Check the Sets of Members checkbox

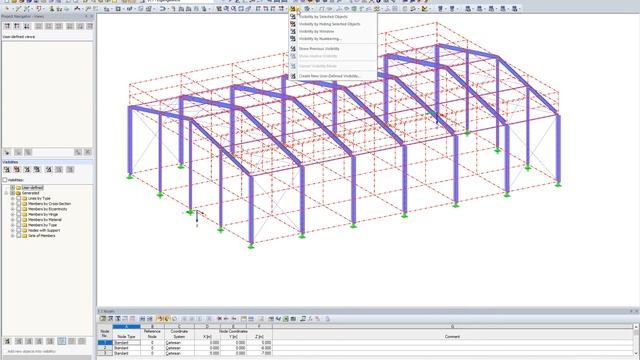(18, 236)
